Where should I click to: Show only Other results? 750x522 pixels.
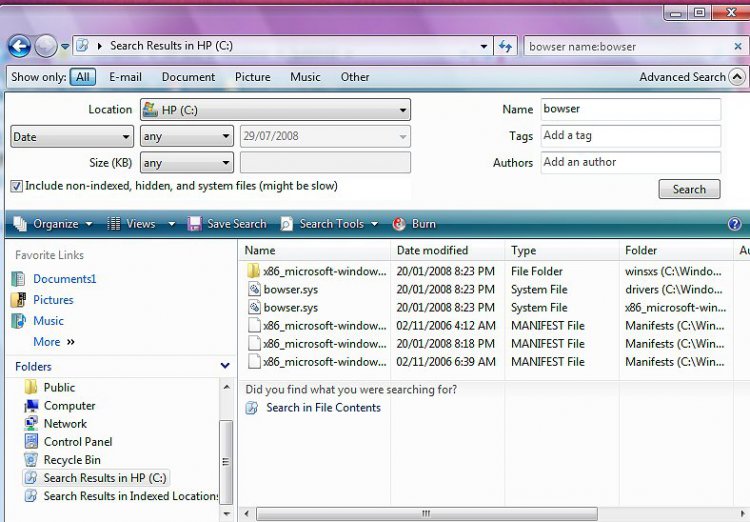[x=355, y=77]
